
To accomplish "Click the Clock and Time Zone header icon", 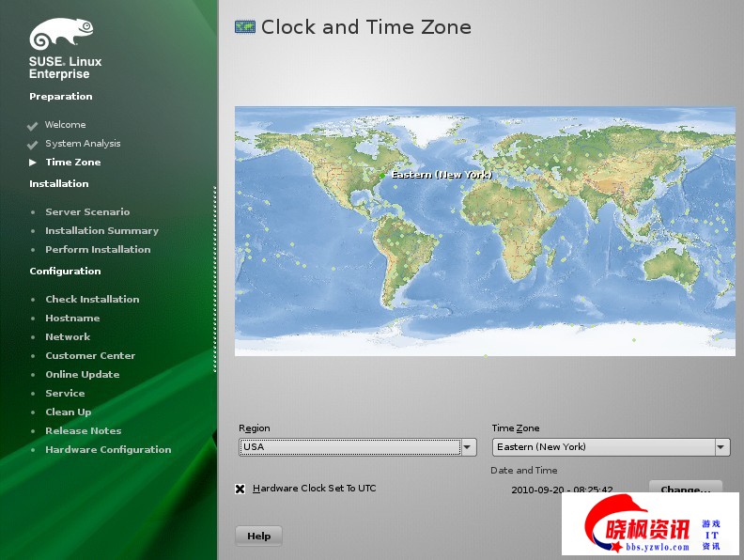I will [x=245, y=27].
